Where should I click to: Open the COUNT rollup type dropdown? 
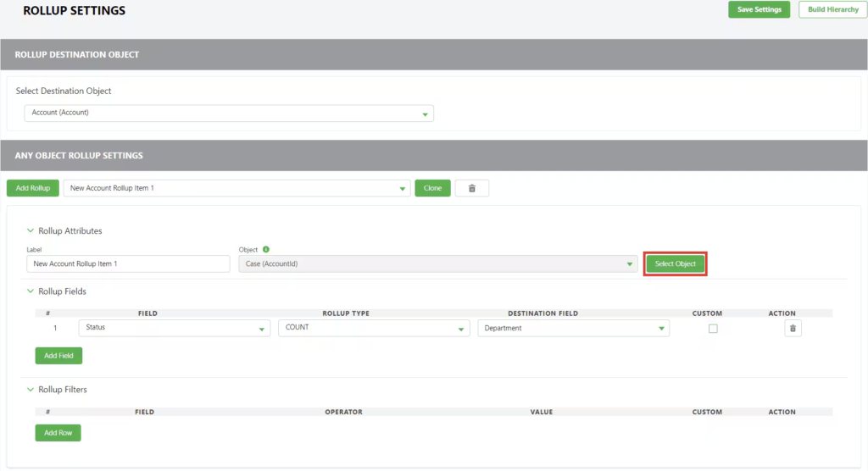click(374, 328)
